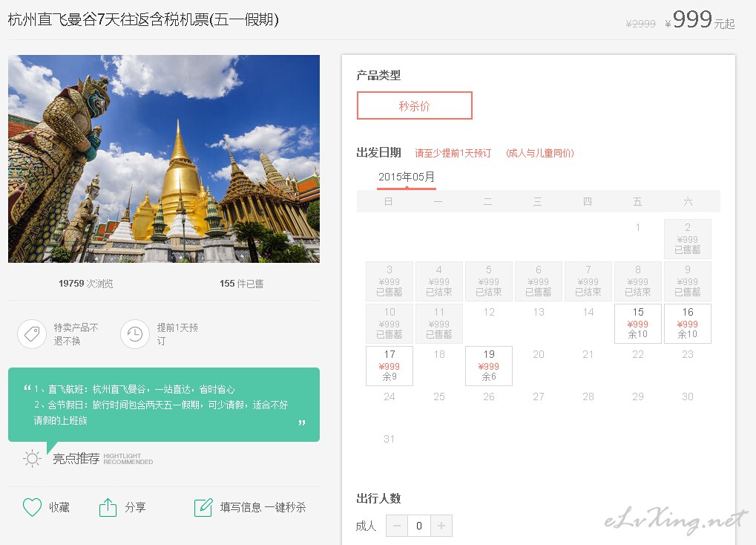Choose departure date May 16
This screenshot has width=756, height=545.
pos(687,324)
